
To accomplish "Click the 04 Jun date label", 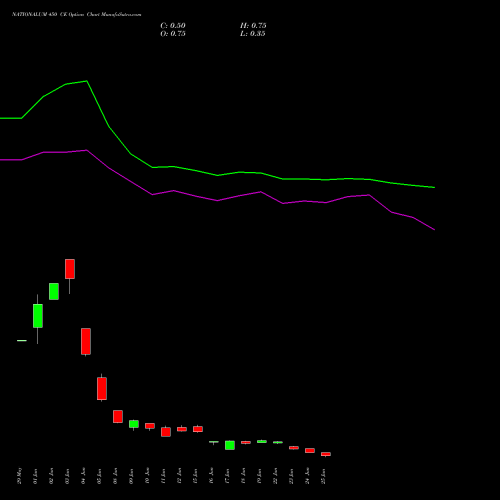I will [x=83, y=476].
